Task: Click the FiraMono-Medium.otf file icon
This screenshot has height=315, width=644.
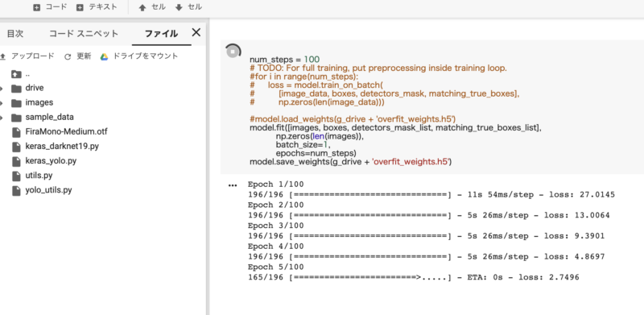Action: pos(16,132)
